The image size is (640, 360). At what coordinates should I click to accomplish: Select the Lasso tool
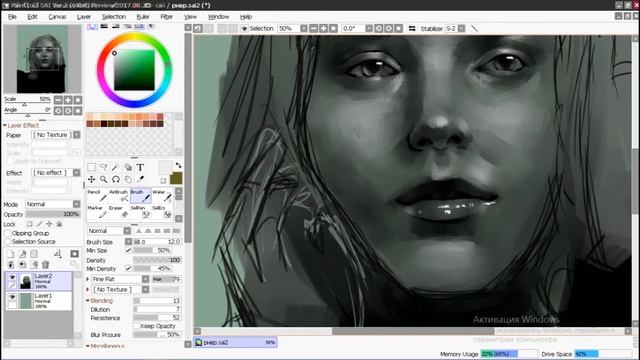[x=104, y=167]
